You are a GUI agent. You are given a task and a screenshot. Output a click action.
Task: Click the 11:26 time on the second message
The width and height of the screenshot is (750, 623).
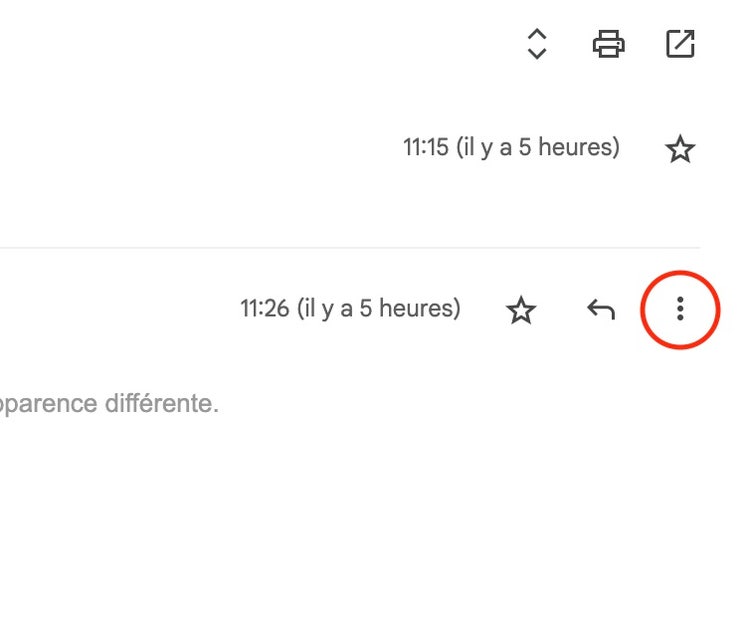[x=263, y=308]
